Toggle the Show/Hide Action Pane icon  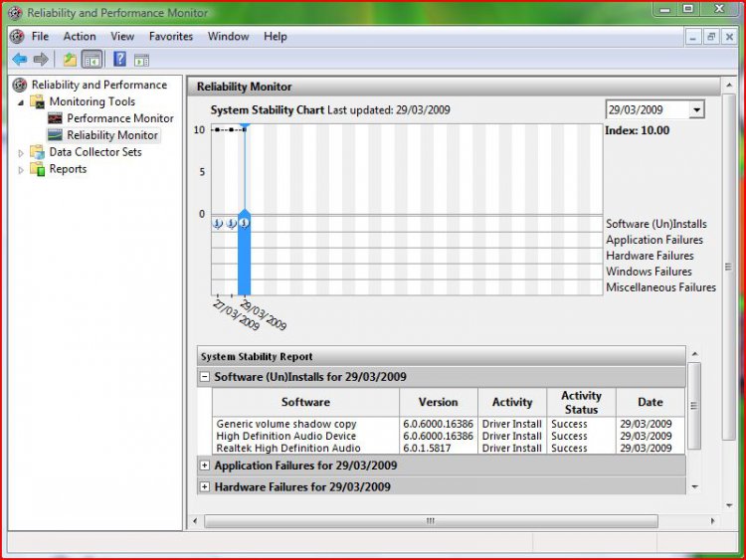click(142, 60)
